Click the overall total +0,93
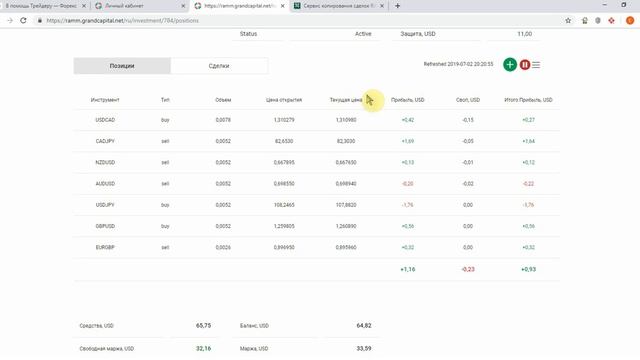 529,269
